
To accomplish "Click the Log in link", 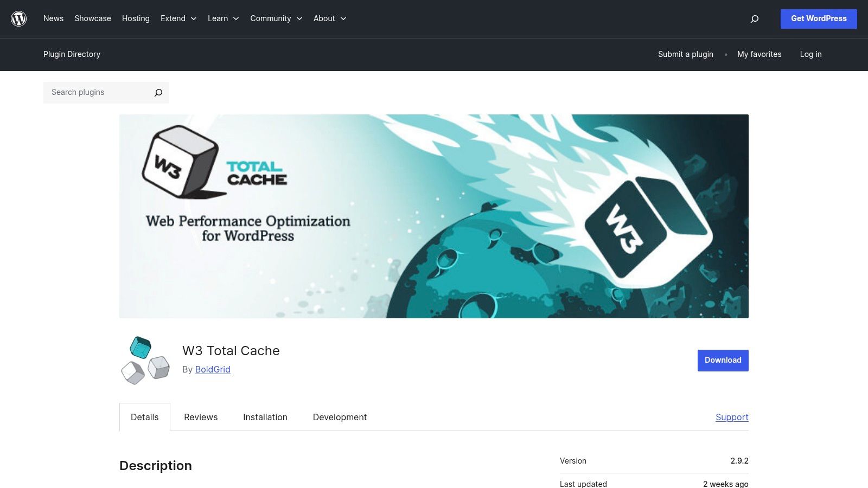I will 810,54.
